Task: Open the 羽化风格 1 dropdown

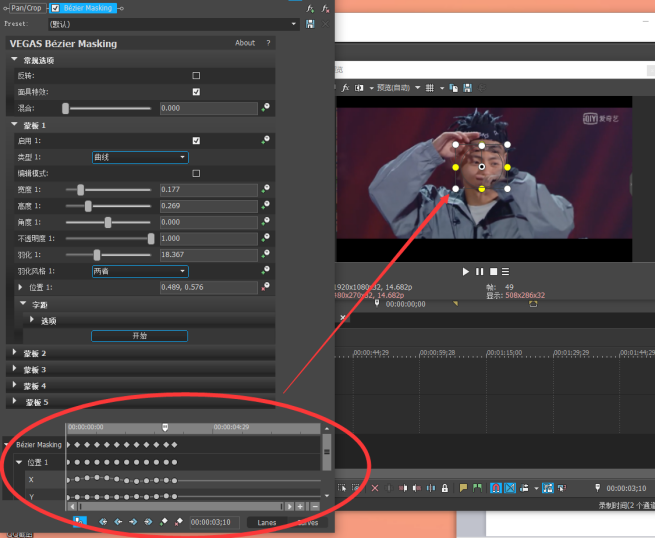Action: coord(140,272)
